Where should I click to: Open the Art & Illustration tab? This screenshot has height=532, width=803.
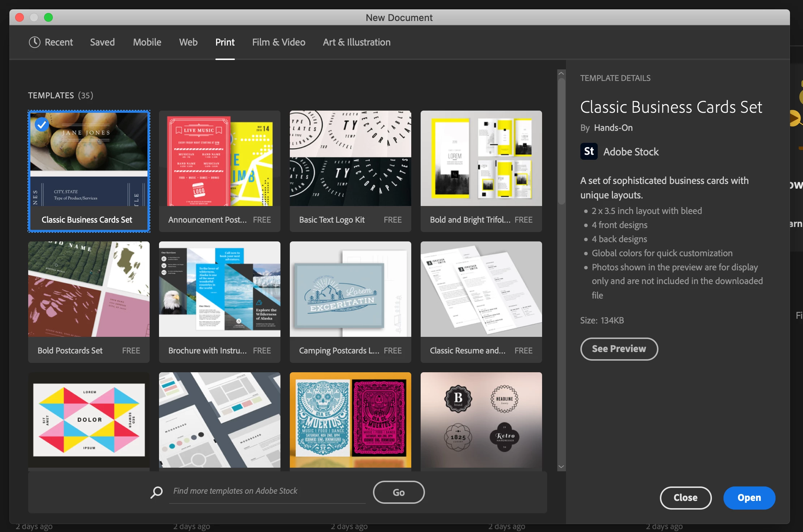356,42
